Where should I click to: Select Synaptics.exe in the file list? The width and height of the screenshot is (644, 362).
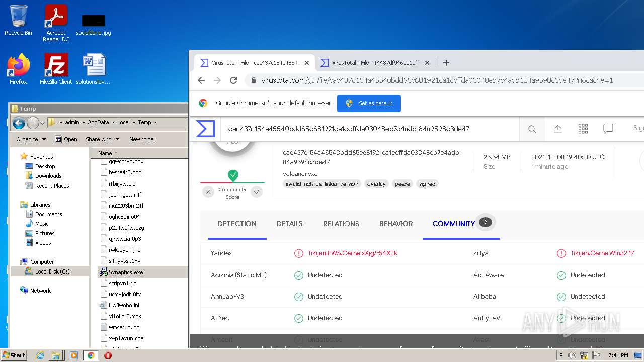coord(126,272)
